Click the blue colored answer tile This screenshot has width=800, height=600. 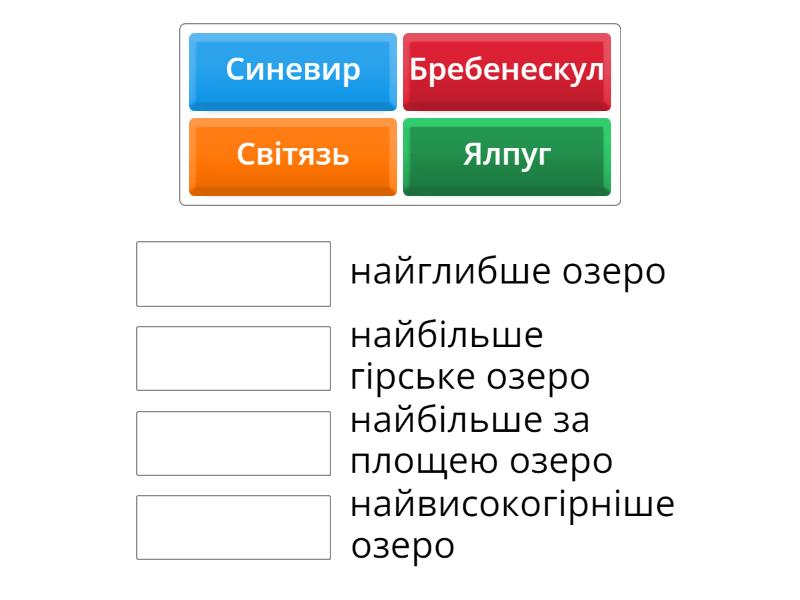tap(293, 71)
